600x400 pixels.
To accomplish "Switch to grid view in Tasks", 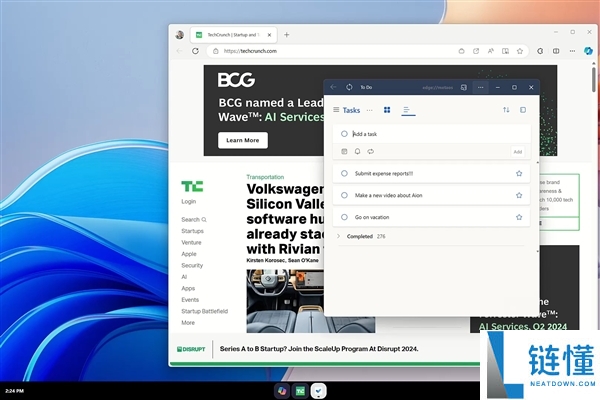I will 387,110.
